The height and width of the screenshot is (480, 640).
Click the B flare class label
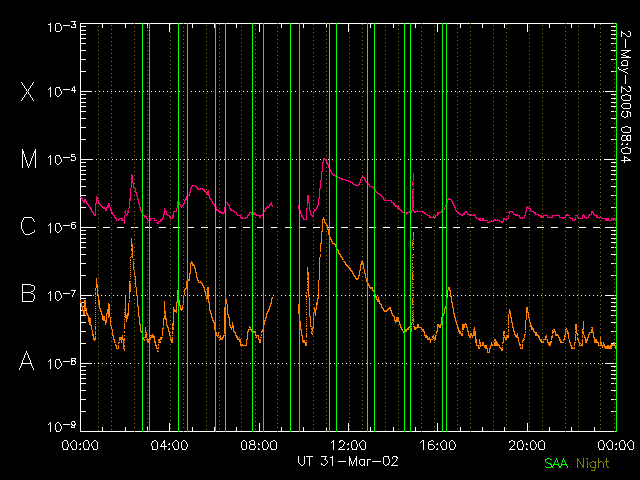(x=28, y=293)
